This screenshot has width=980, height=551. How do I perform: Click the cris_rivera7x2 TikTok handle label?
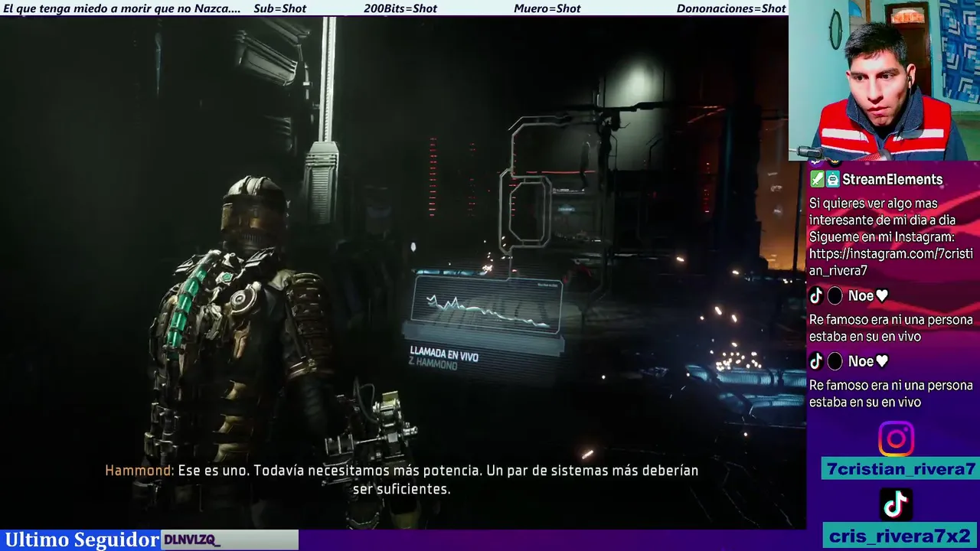coord(900,536)
